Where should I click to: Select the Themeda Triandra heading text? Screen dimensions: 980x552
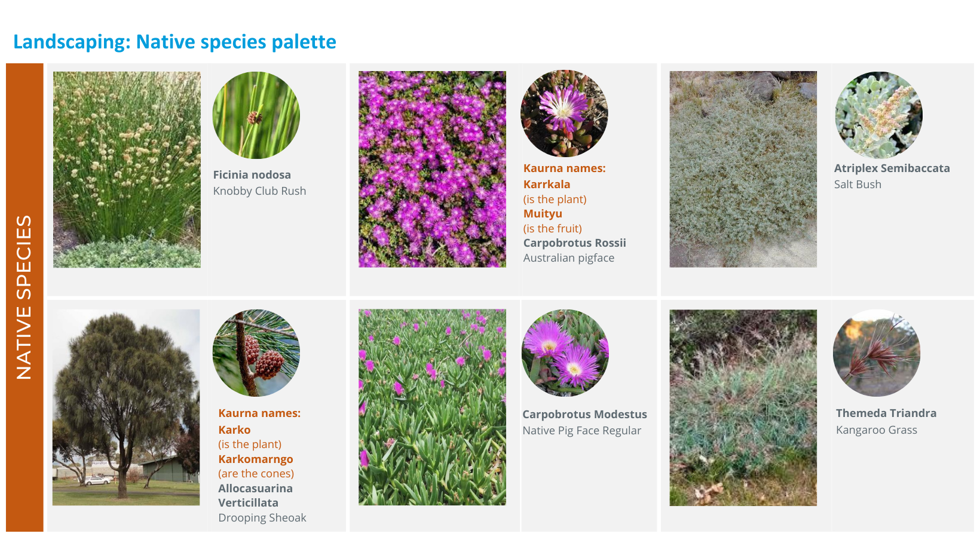coord(886,413)
